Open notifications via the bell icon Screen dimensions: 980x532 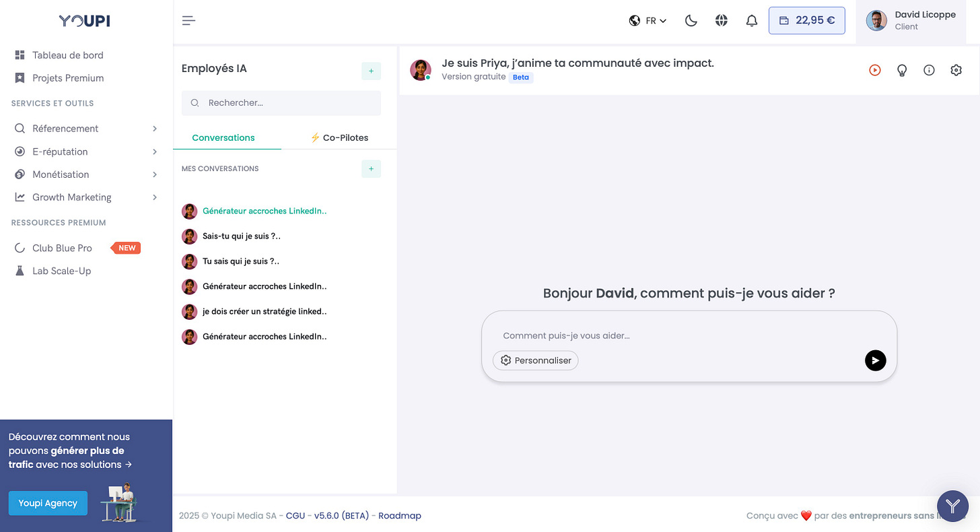click(752, 20)
